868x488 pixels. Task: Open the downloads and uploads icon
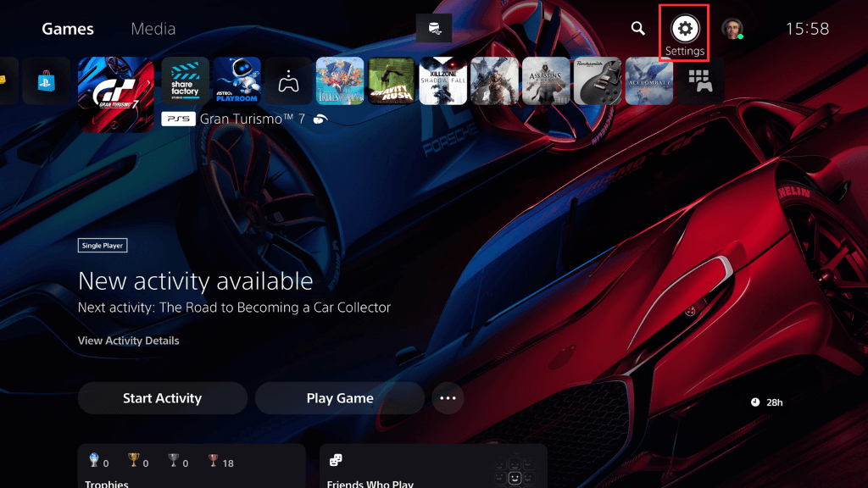click(x=434, y=28)
